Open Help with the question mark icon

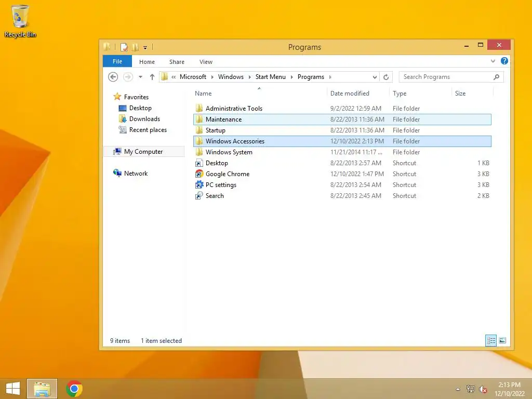point(504,61)
